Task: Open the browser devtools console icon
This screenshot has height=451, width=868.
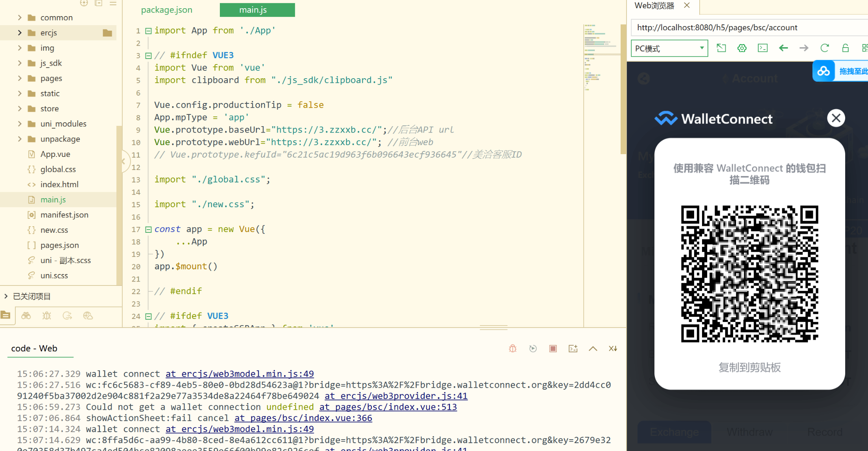Action: pos(763,48)
